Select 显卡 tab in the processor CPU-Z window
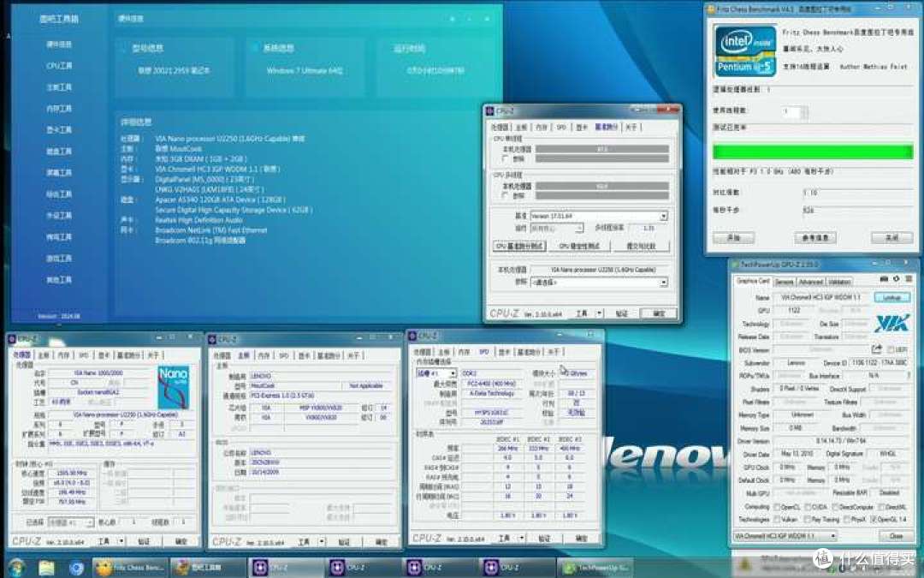The width and height of the screenshot is (924, 578). coord(104,355)
